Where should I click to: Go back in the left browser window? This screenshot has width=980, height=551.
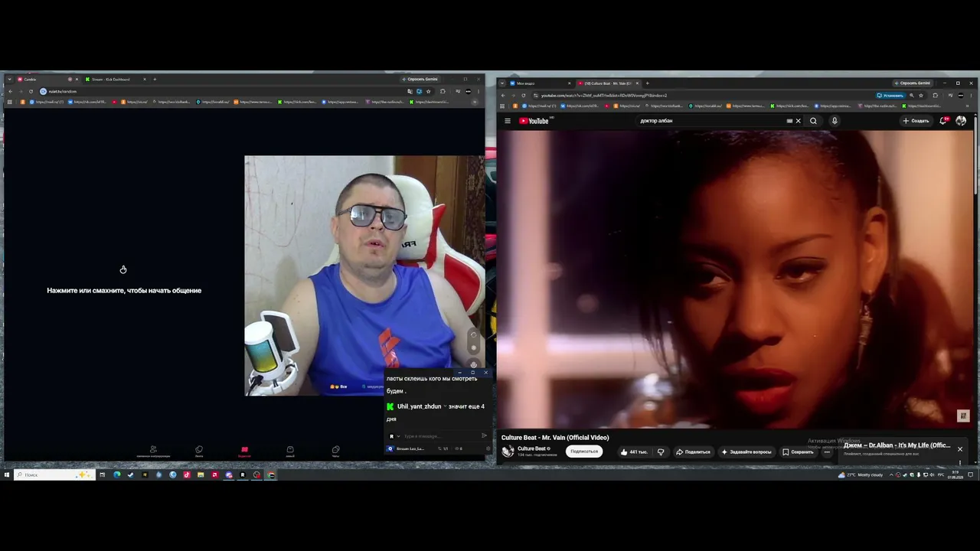[11, 92]
